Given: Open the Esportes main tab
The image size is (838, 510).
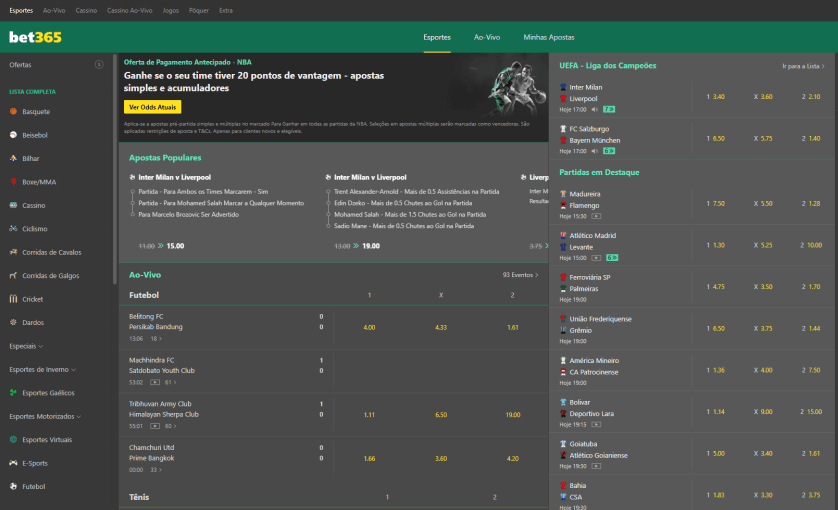Looking at the screenshot, I should tap(437, 37).
